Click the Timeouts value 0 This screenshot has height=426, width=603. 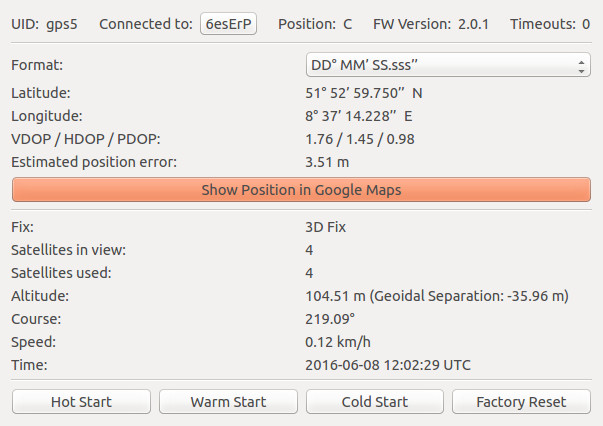pyautogui.click(x=586, y=24)
